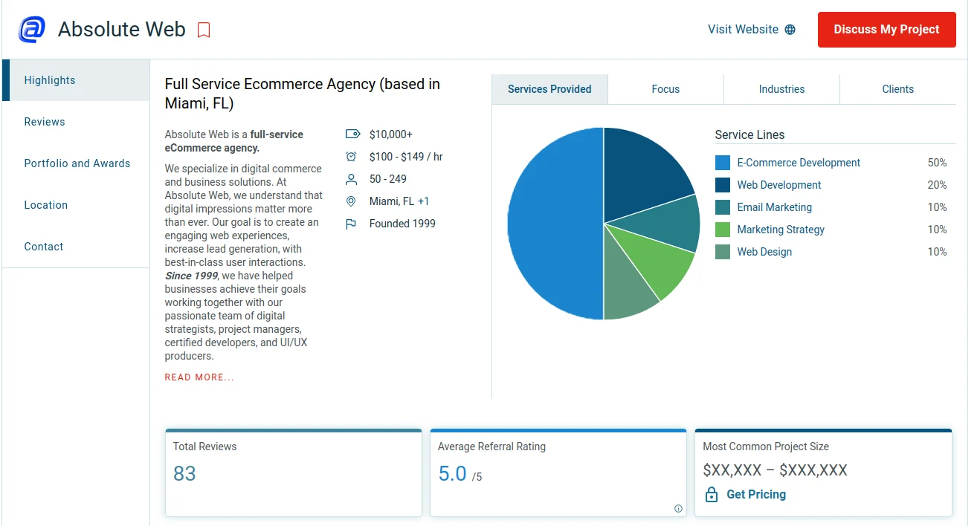The width and height of the screenshot is (980, 526).
Task: Click the $XX,XXX – $XXX,XXX project size text
Action: click(775, 470)
